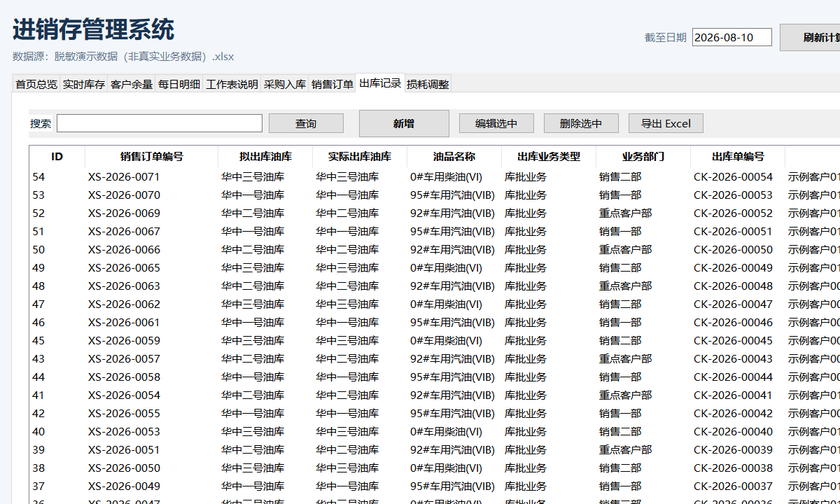Click outbound number CK-2026-00040
Image resolution: width=840 pixels, height=504 pixels.
click(733, 431)
